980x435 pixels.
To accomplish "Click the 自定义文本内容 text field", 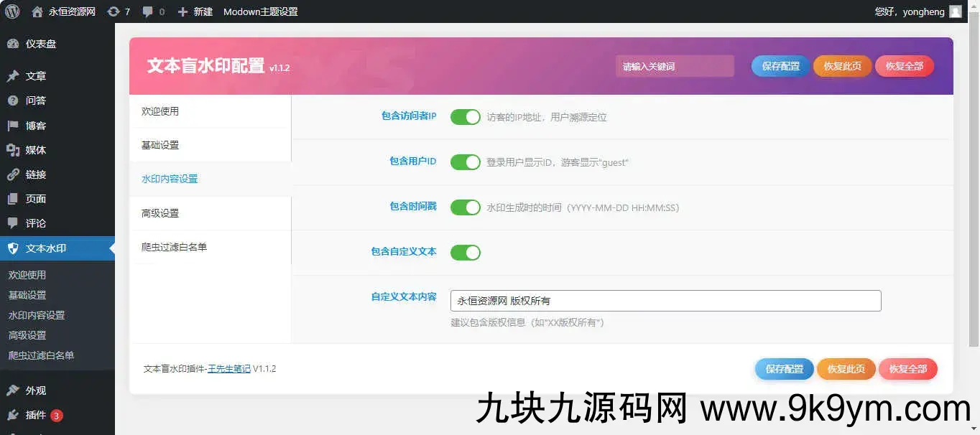I will [x=665, y=301].
